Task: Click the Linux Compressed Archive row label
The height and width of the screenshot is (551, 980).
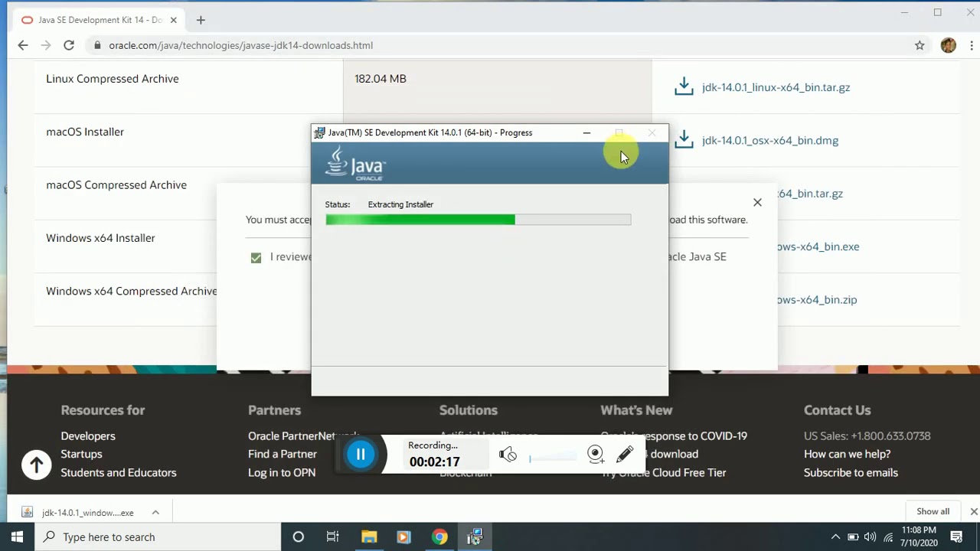Action: [x=113, y=79]
